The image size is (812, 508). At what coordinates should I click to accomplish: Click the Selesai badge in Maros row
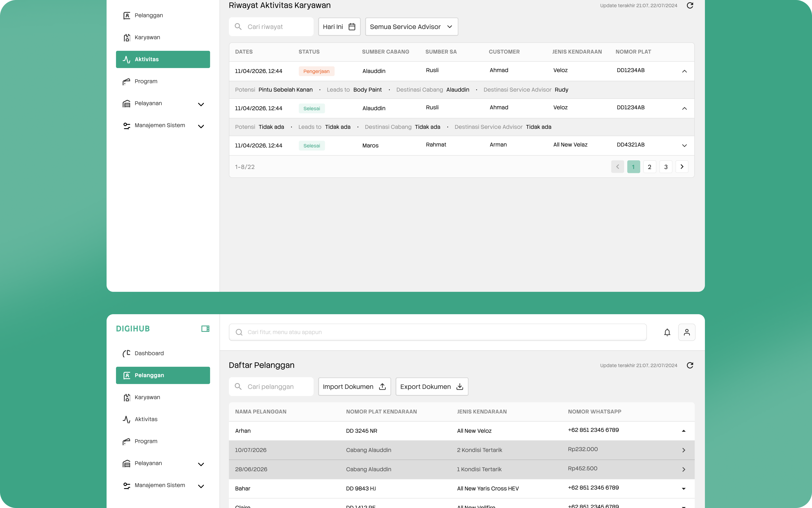click(x=312, y=146)
